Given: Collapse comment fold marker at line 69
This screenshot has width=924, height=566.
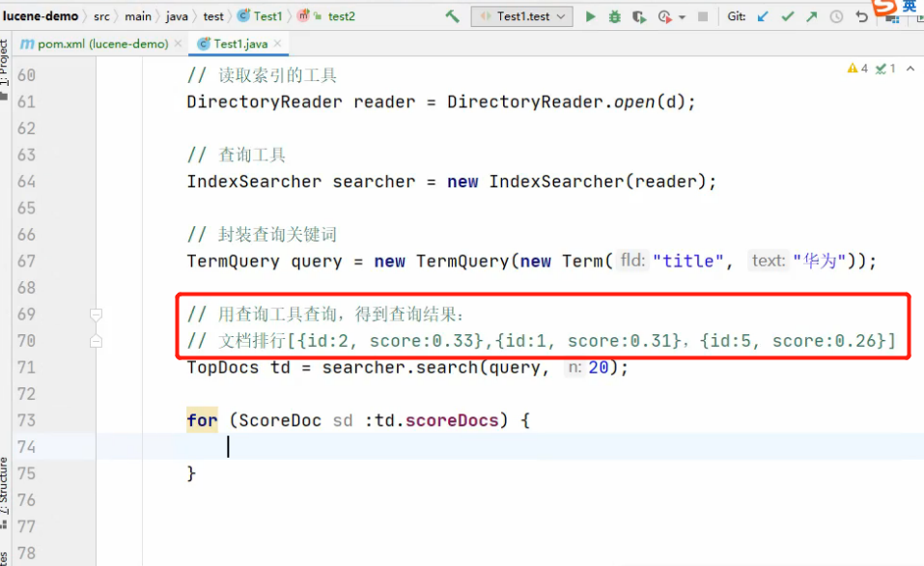Looking at the screenshot, I should [x=96, y=314].
